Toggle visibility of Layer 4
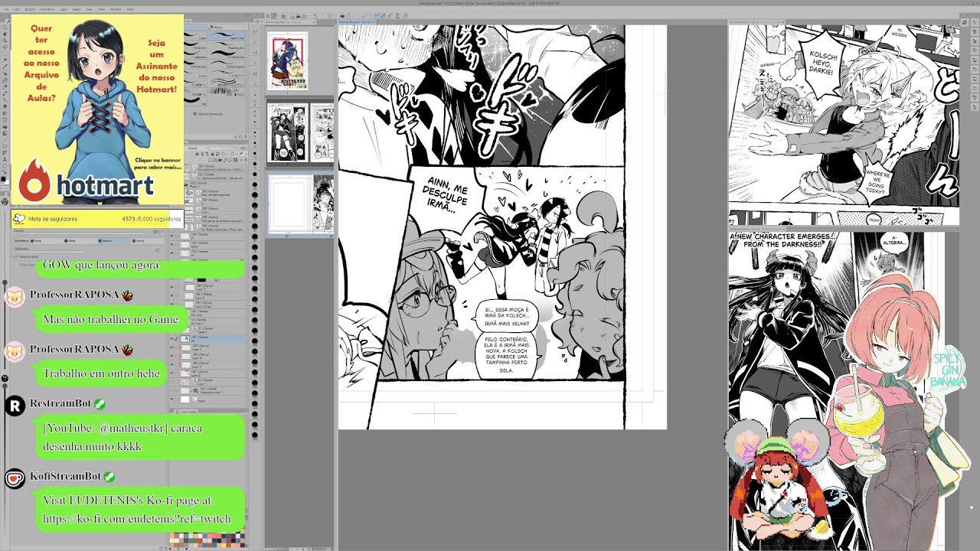 (171, 356)
